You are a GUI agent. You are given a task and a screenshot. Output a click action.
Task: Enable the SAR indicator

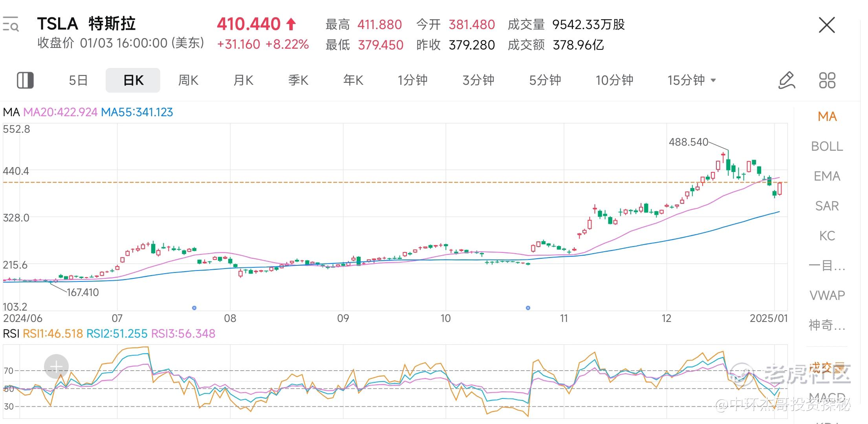point(827,206)
